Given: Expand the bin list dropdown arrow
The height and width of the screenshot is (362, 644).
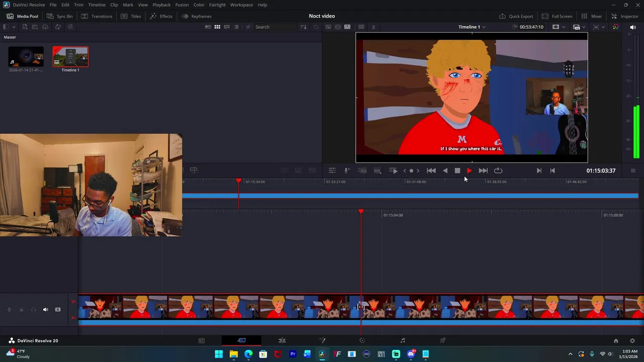Looking at the screenshot, I should [15, 27].
